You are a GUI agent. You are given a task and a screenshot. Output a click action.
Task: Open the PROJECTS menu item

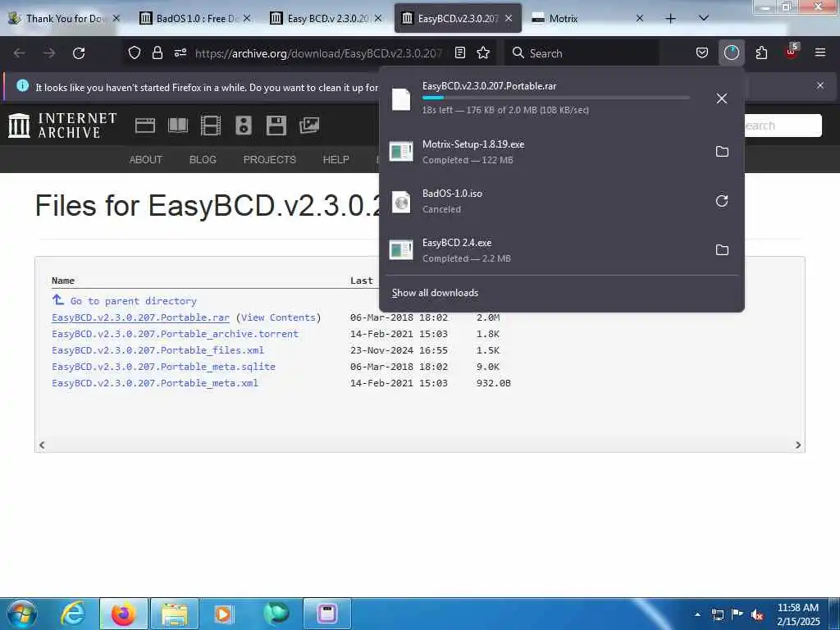269,160
